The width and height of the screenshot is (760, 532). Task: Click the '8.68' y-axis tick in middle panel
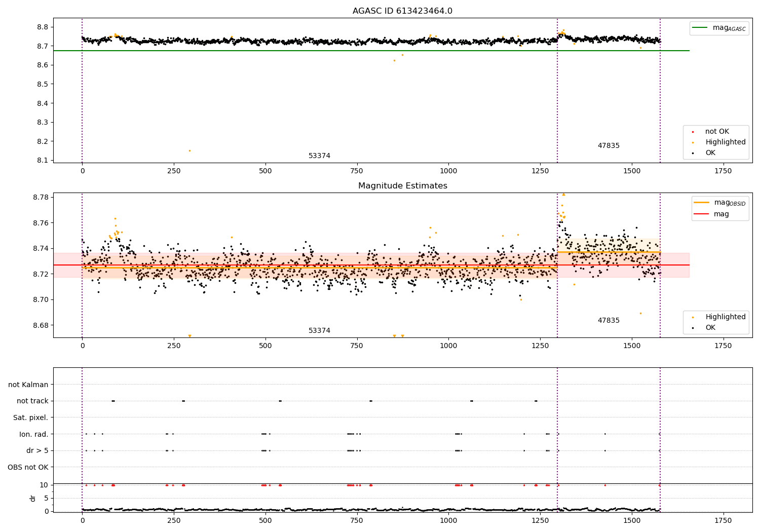click(41, 325)
